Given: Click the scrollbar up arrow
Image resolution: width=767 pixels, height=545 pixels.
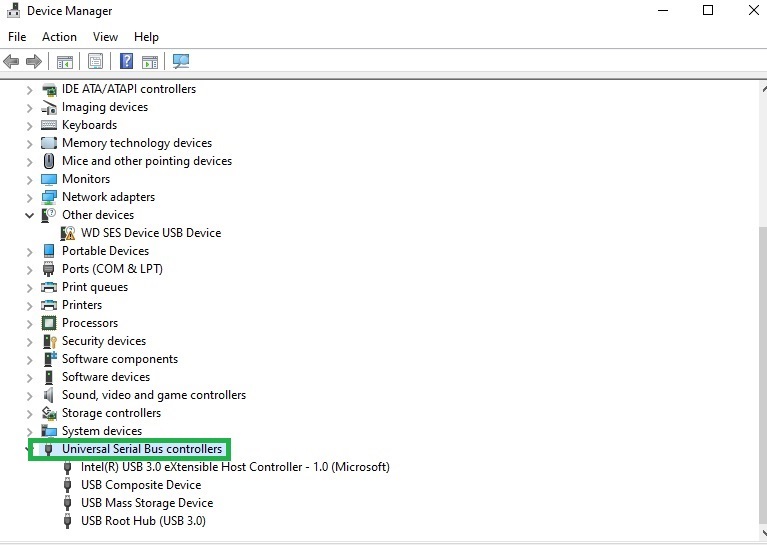Looking at the screenshot, I should tap(764, 90).
